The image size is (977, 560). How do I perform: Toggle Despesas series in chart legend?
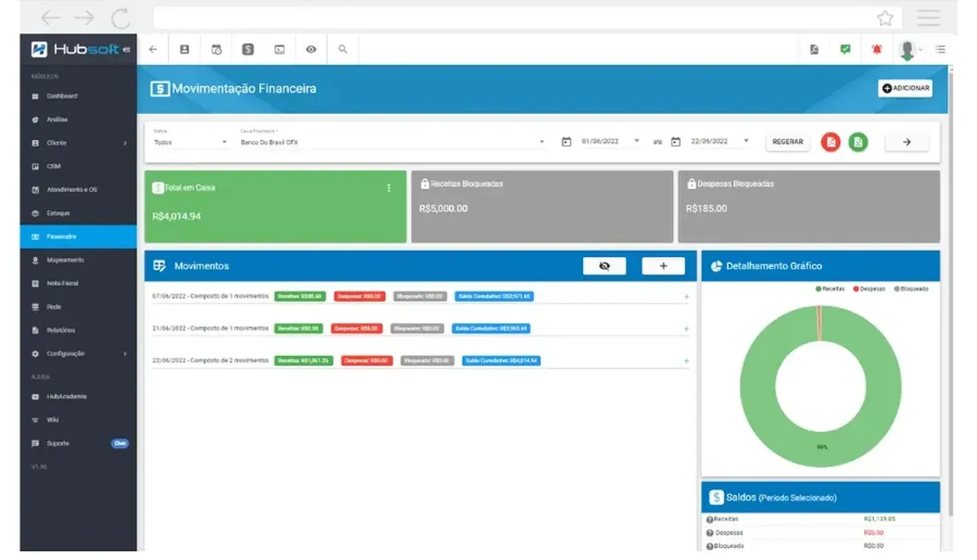pyautogui.click(x=871, y=289)
